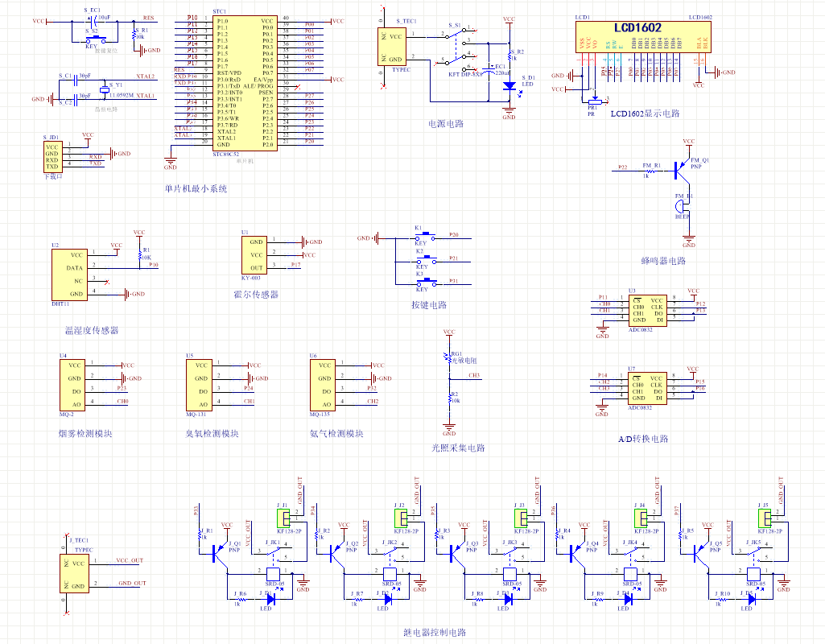
Task: Select the J_Q5 PNP transistor symbol
Action: 703,553
